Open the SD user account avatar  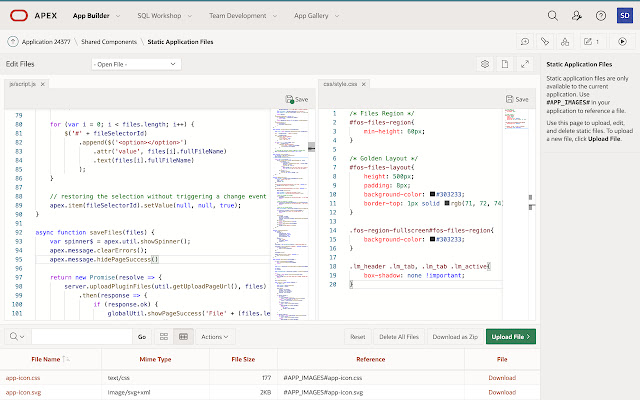624,16
